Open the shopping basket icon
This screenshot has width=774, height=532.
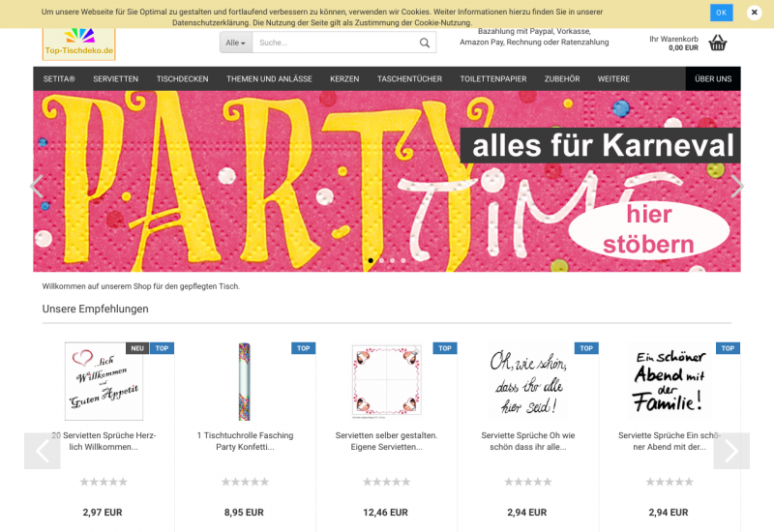(x=718, y=43)
